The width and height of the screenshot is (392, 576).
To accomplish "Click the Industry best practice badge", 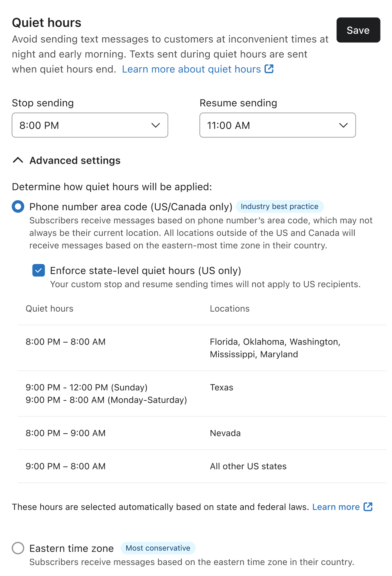I will [279, 206].
